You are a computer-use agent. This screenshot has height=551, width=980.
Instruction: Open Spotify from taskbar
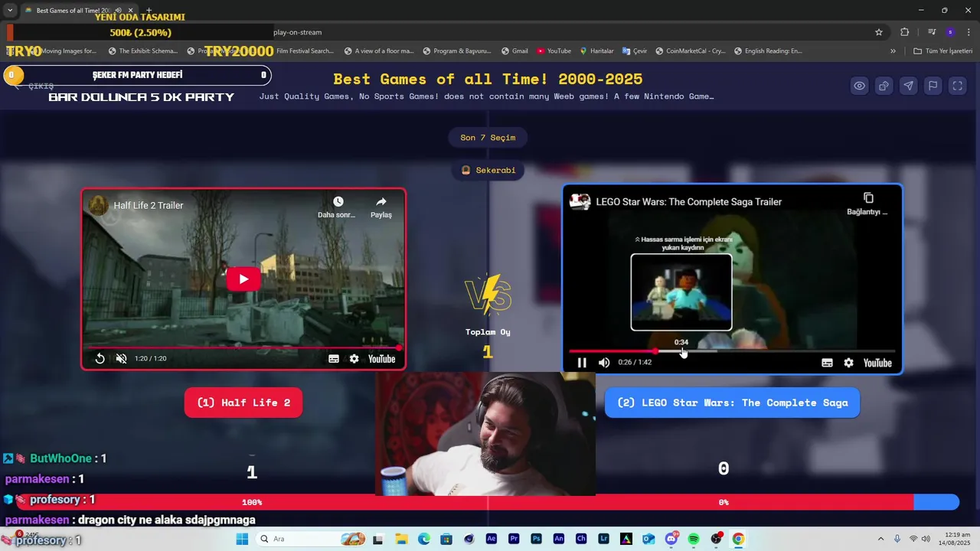point(694,539)
